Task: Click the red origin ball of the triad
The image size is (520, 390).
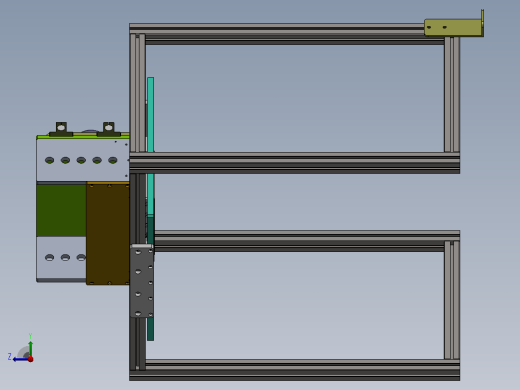Action: tap(31, 359)
